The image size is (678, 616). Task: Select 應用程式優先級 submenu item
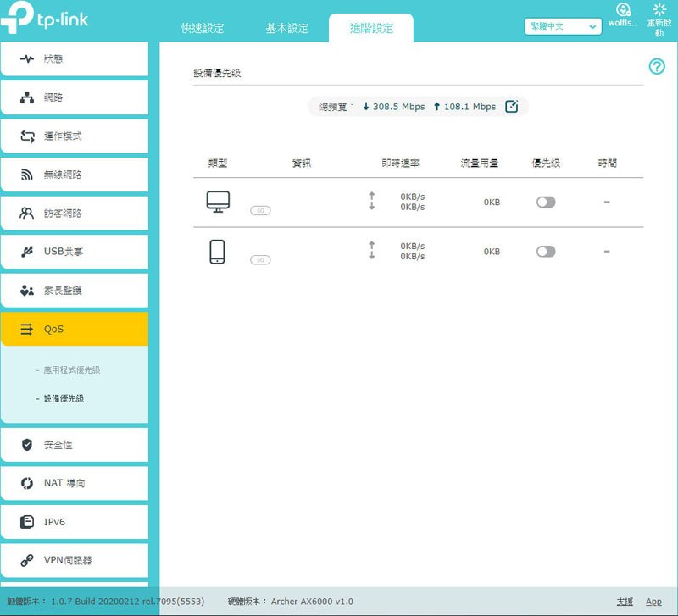click(72, 370)
